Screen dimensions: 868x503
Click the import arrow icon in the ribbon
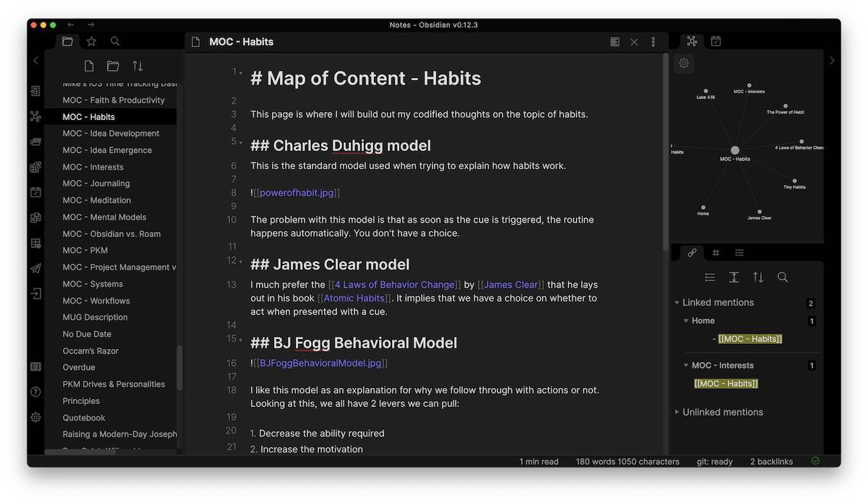[35, 293]
